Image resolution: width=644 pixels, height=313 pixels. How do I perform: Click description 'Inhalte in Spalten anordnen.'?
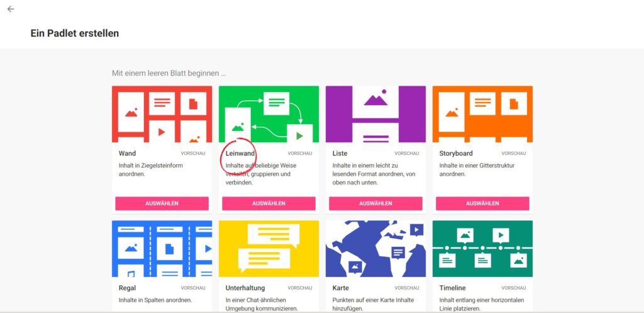[x=155, y=300]
